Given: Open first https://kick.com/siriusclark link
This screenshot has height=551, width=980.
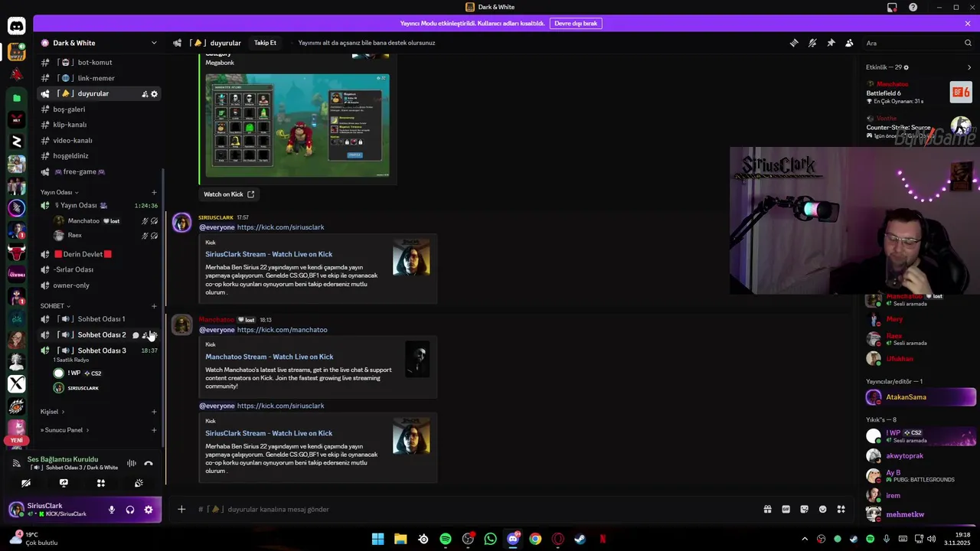Looking at the screenshot, I should pyautogui.click(x=280, y=227).
